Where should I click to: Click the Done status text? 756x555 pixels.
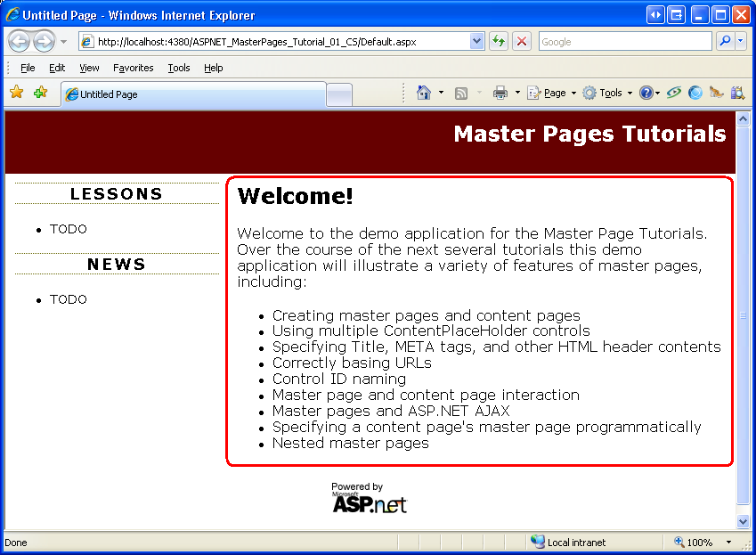click(16, 543)
